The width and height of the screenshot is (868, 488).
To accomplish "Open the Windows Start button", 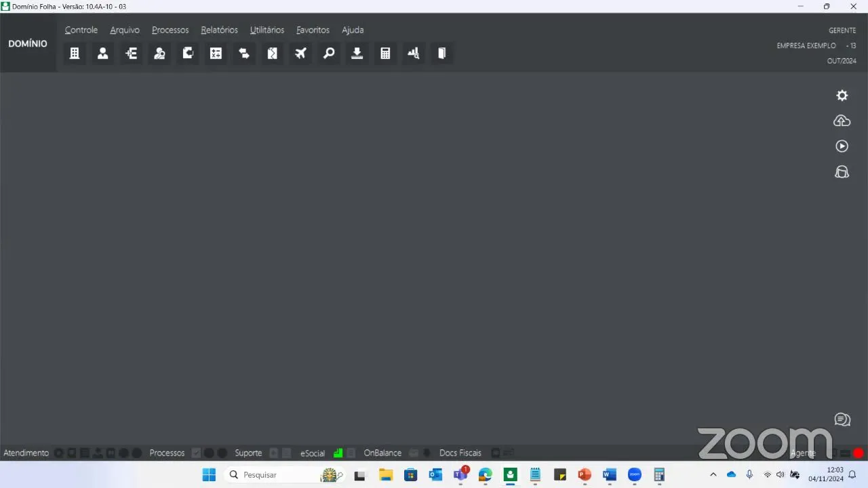I will 209,474.
